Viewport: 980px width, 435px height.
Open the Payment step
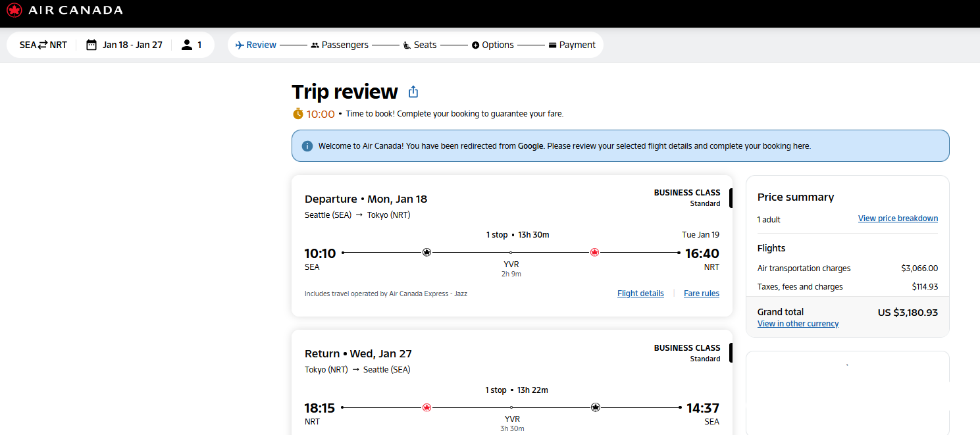(572, 45)
